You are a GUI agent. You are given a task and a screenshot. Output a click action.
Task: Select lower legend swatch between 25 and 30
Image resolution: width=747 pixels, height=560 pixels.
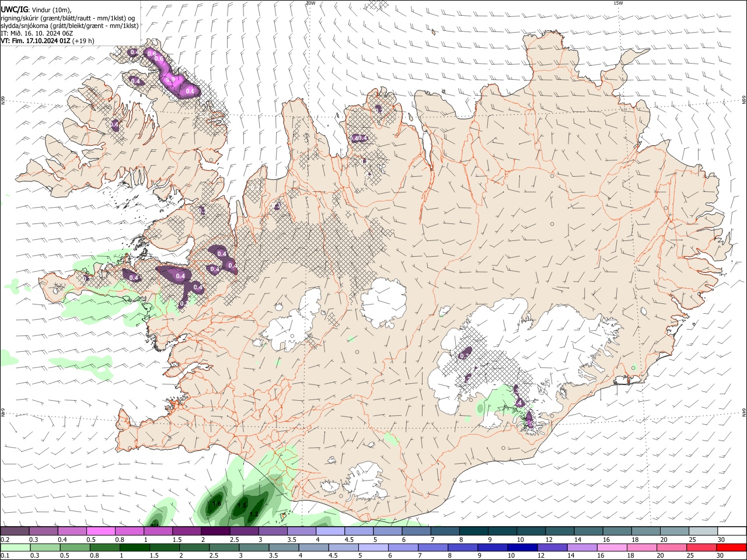[x=701, y=547]
